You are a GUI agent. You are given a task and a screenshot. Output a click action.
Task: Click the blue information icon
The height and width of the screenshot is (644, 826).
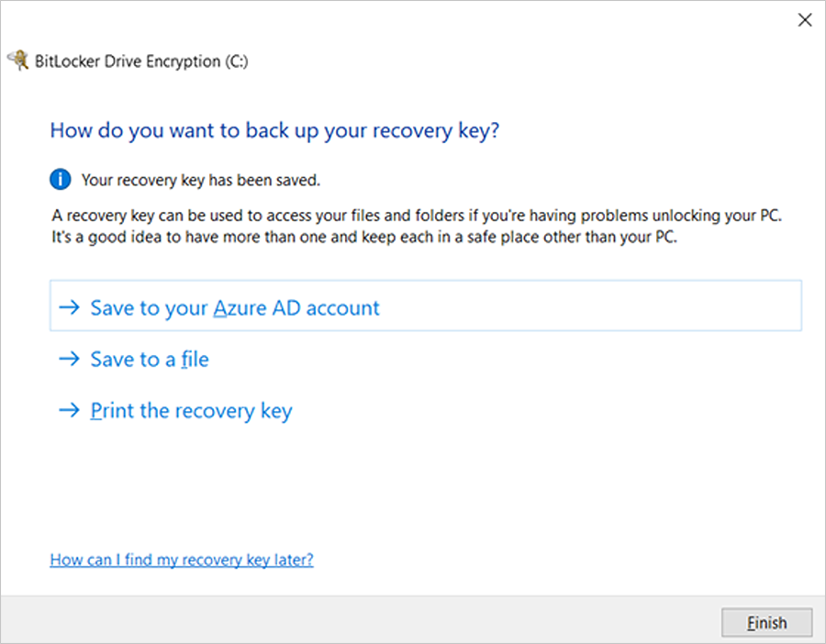pyautogui.click(x=60, y=179)
